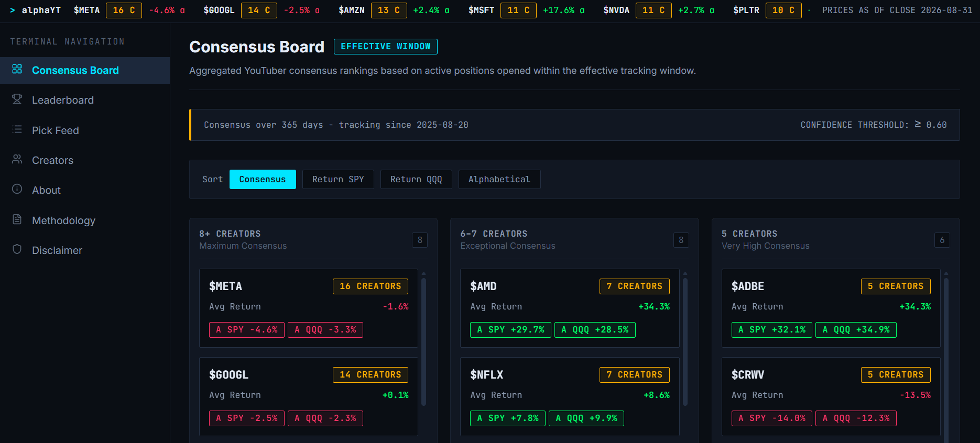The width and height of the screenshot is (980, 443).
Task: Click the SPY -4.6% chip on $META card
Action: click(x=247, y=330)
